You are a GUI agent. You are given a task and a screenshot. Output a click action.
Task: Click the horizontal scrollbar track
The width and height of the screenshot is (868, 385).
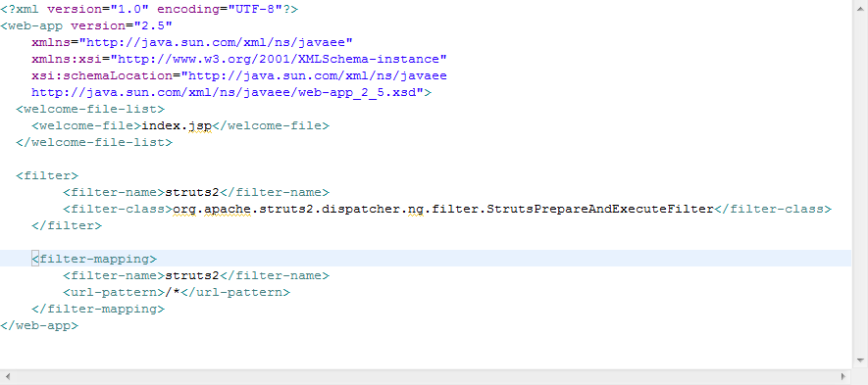point(426,377)
